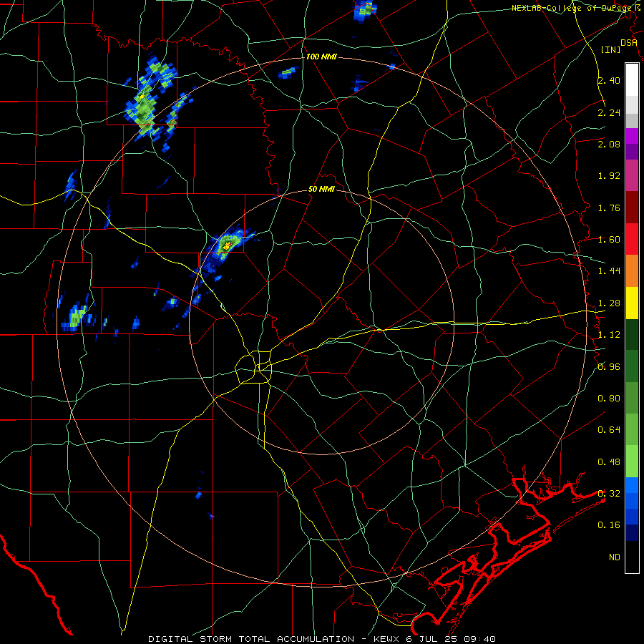
Task: Click the orange-core storm cell on 50 NMI ring
Action: click(x=225, y=245)
